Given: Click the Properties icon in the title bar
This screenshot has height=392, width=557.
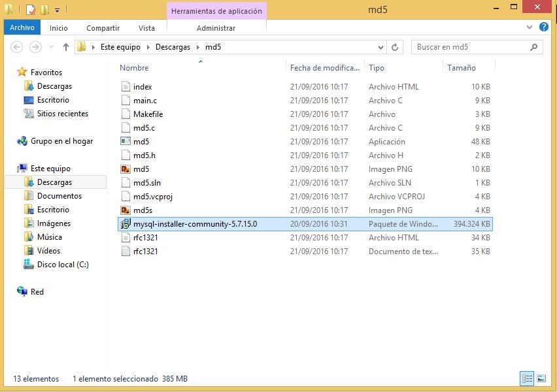Looking at the screenshot, I should [30, 10].
